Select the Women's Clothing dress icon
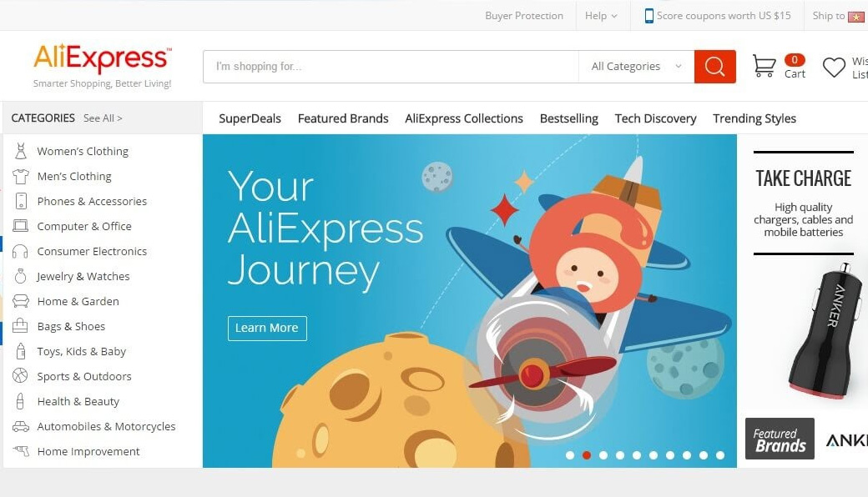The width and height of the screenshot is (868, 497). (21, 151)
